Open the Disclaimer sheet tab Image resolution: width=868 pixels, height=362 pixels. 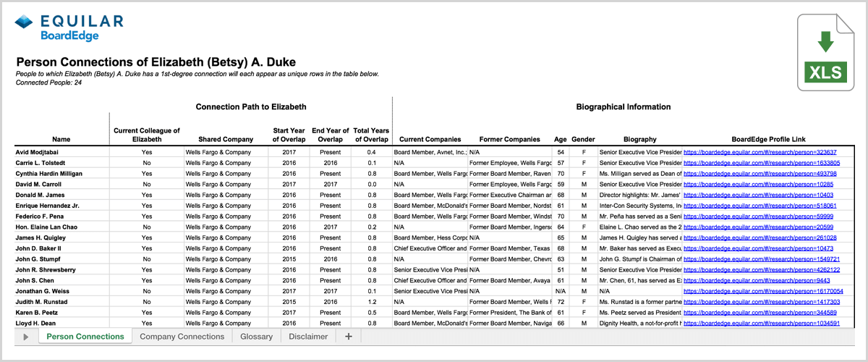pos(308,337)
